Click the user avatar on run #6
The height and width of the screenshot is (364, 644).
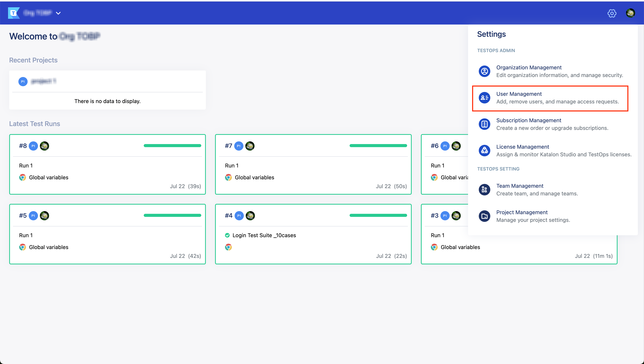(456, 146)
